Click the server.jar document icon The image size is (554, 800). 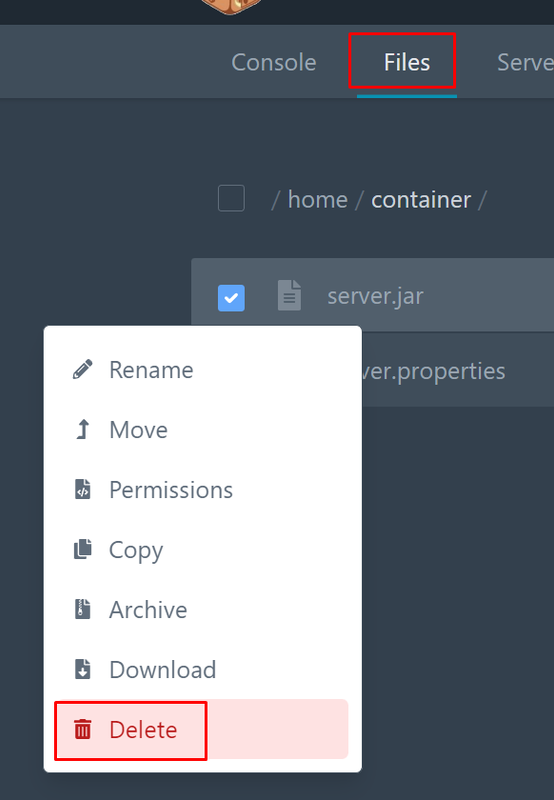click(x=289, y=295)
